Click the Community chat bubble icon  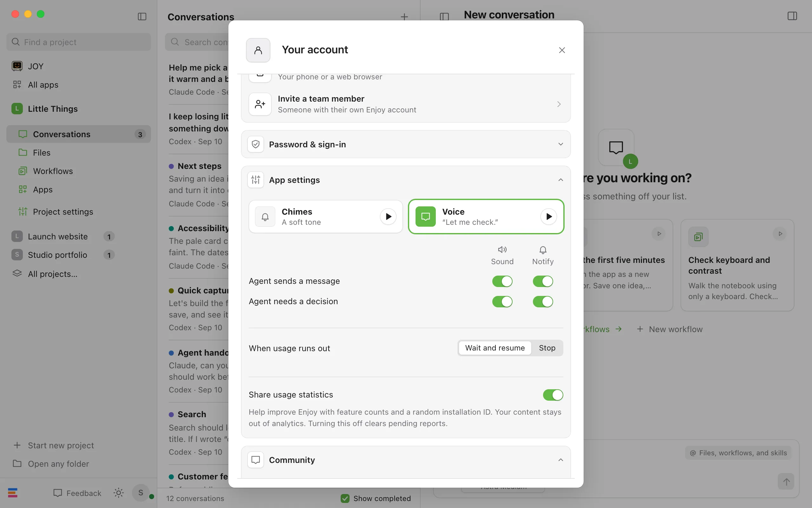pos(256,460)
